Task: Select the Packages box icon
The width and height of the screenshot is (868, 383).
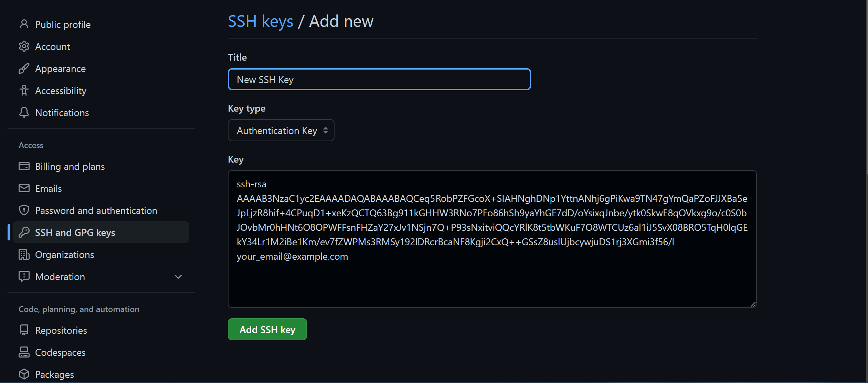Action: pos(24,374)
